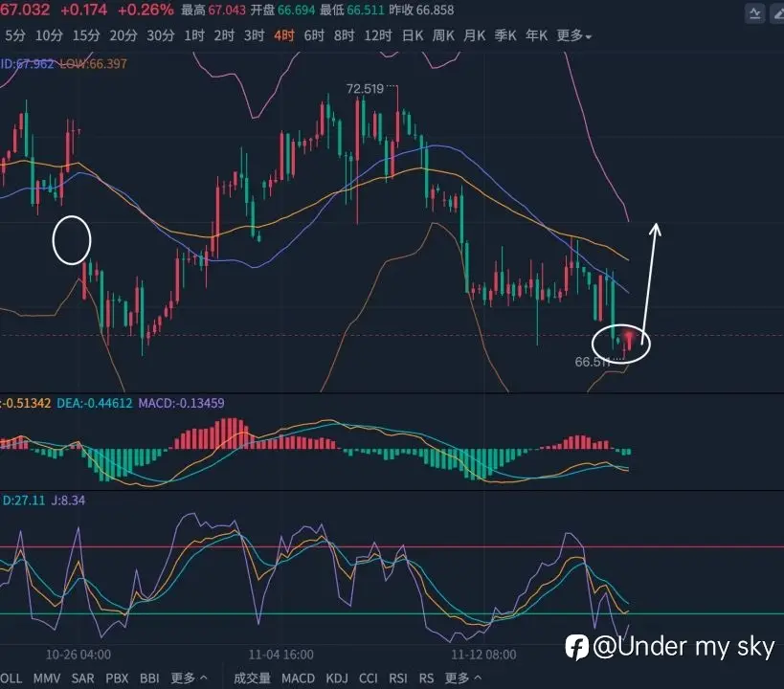Viewport: 784px width, 689px height.
Task: Open the 8时 period chart
Action: [344, 35]
